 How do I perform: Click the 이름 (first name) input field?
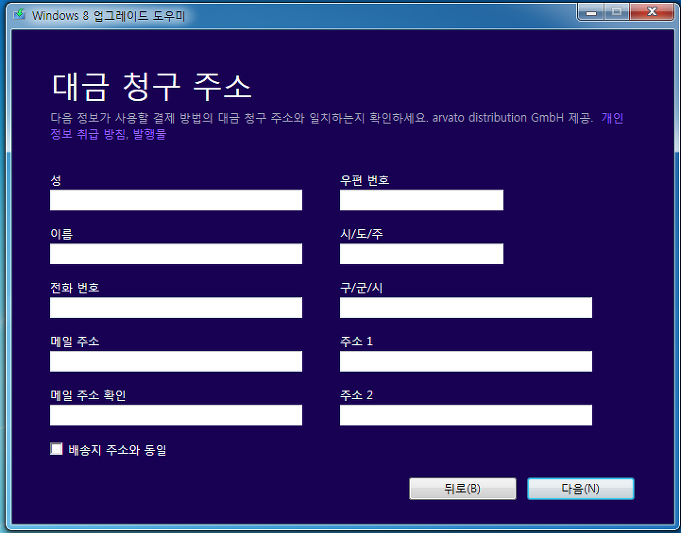point(176,254)
